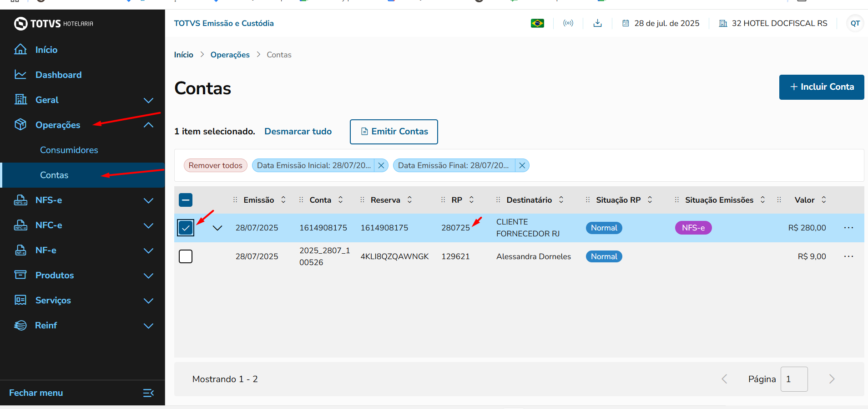Sort the table by Emissão
The image size is (868, 409).
pyautogui.click(x=283, y=200)
